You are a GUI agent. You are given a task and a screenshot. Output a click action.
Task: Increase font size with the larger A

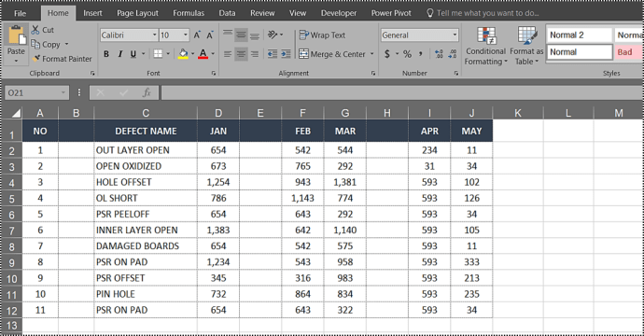(197, 35)
